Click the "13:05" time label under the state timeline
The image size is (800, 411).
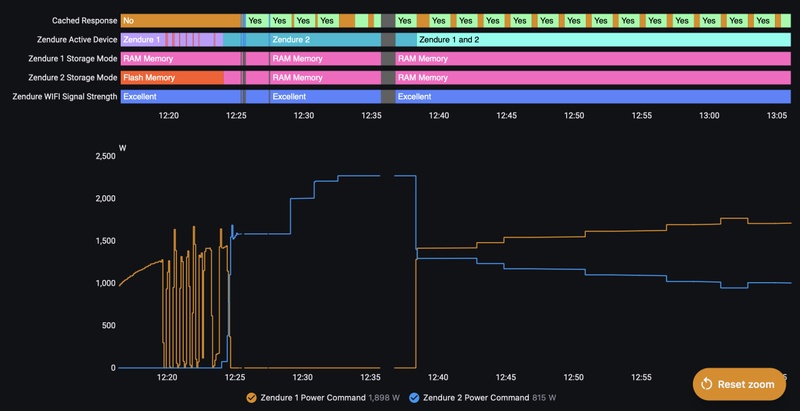point(777,116)
